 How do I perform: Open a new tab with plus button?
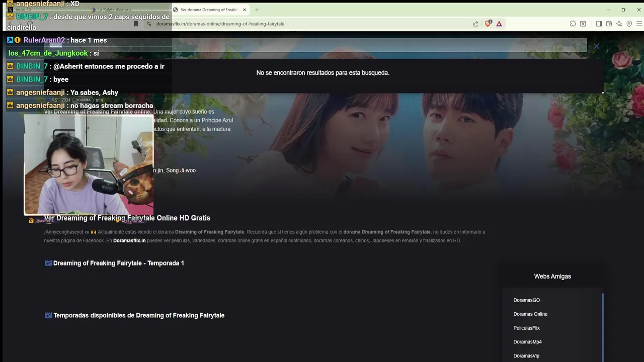pyautogui.click(x=257, y=10)
